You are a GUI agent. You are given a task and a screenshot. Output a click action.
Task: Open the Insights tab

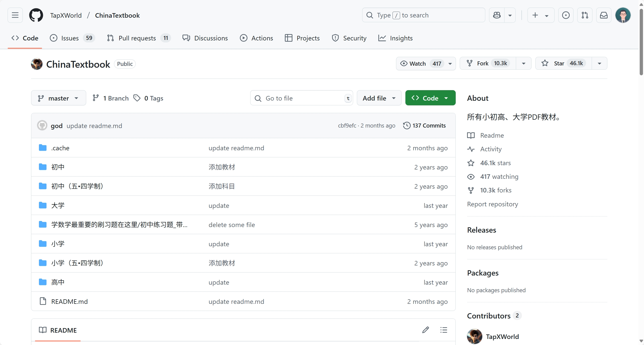(x=396, y=38)
